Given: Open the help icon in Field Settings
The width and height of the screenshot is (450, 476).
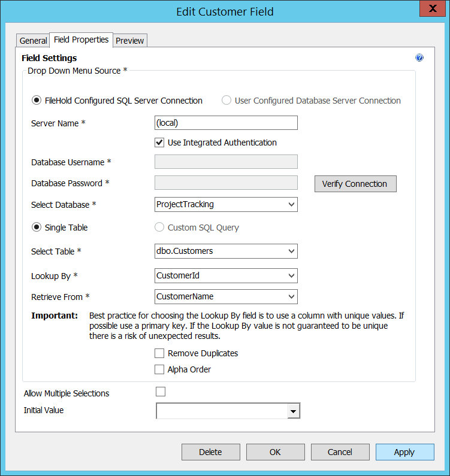Looking at the screenshot, I should coord(419,57).
